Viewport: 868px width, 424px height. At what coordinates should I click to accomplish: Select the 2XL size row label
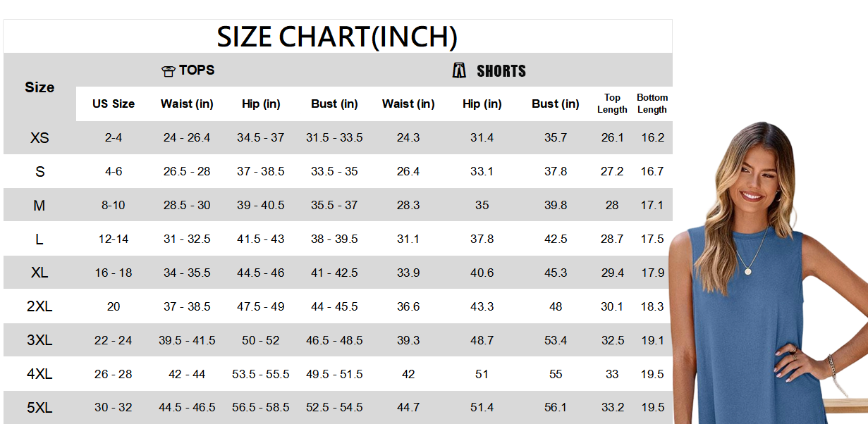point(39,306)
